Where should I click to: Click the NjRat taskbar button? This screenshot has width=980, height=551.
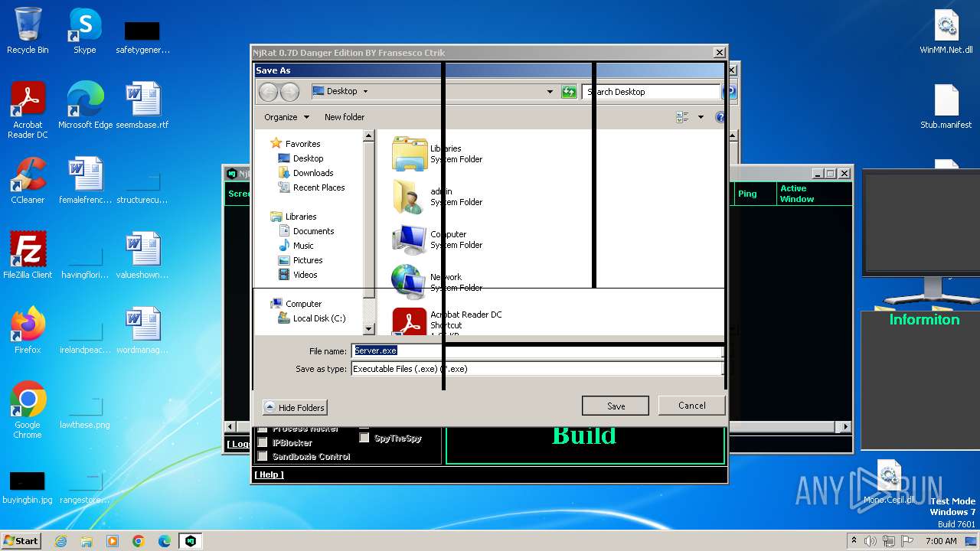pyautogui.click(x=191, y=541)
